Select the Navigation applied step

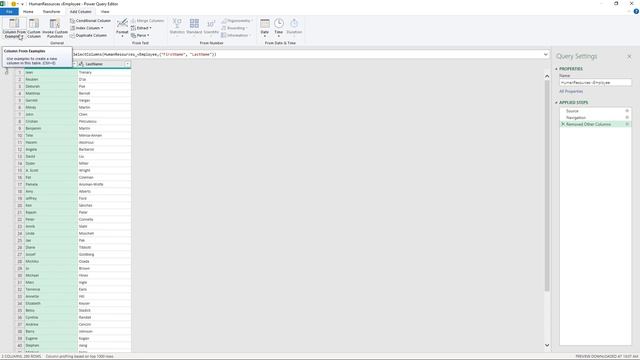(576, 118)
